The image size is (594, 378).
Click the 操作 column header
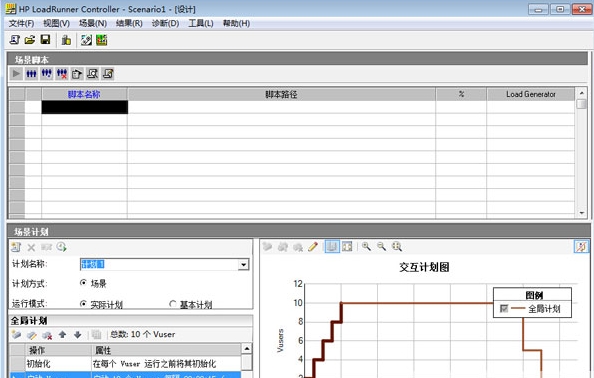click(58, 350)
